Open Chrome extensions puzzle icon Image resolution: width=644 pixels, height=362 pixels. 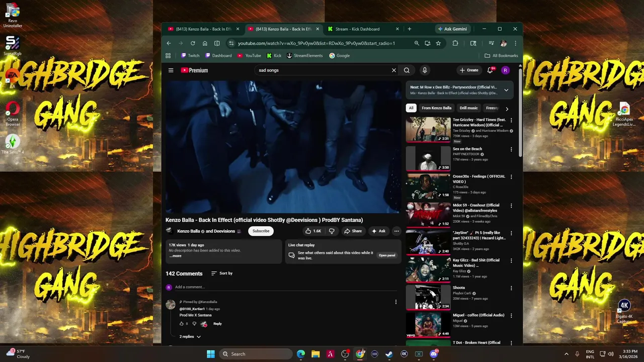[455, 43]
